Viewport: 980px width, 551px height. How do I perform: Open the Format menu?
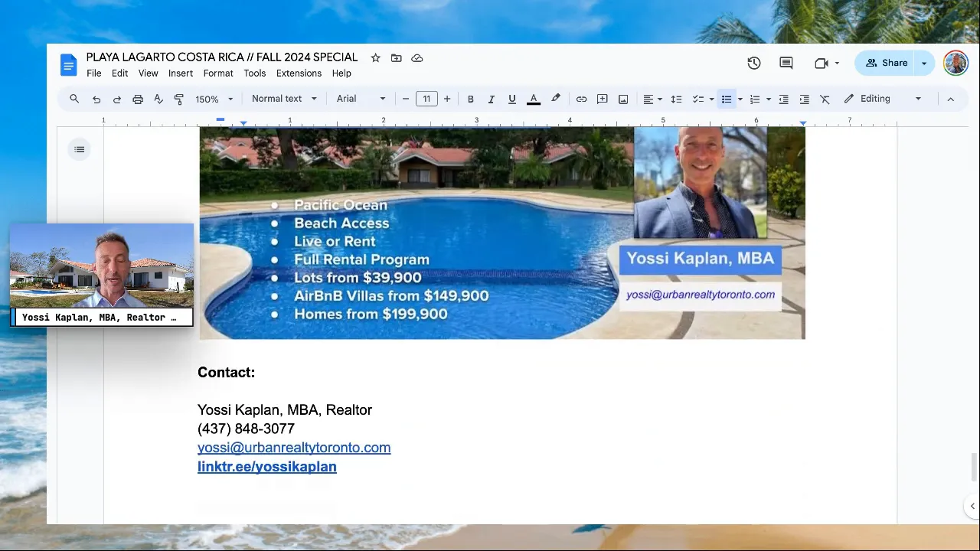(218, 73)
